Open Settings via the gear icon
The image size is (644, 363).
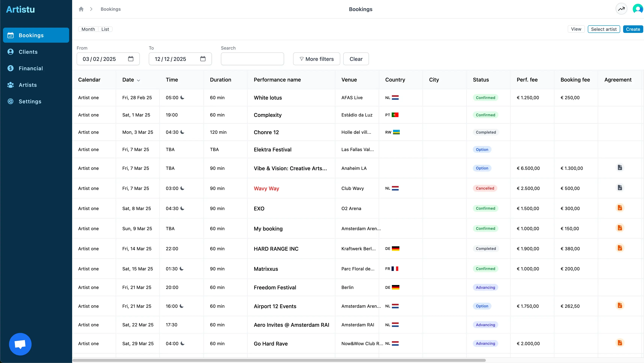pyautogui.click(x=10, y=101)
